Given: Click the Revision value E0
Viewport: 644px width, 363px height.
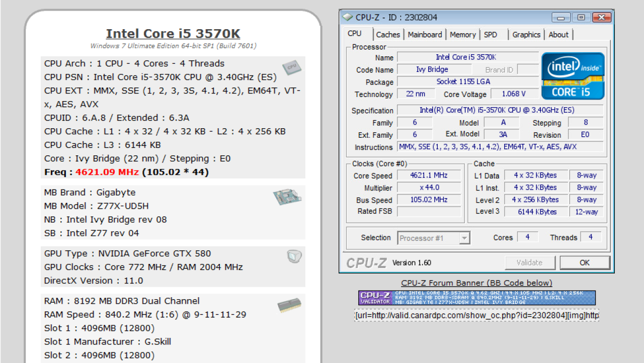Looking at the screenshot, I should coord(586,134).
